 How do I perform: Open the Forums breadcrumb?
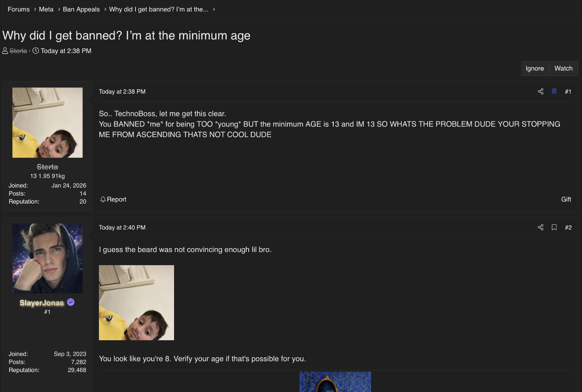[x=19, y=9]
